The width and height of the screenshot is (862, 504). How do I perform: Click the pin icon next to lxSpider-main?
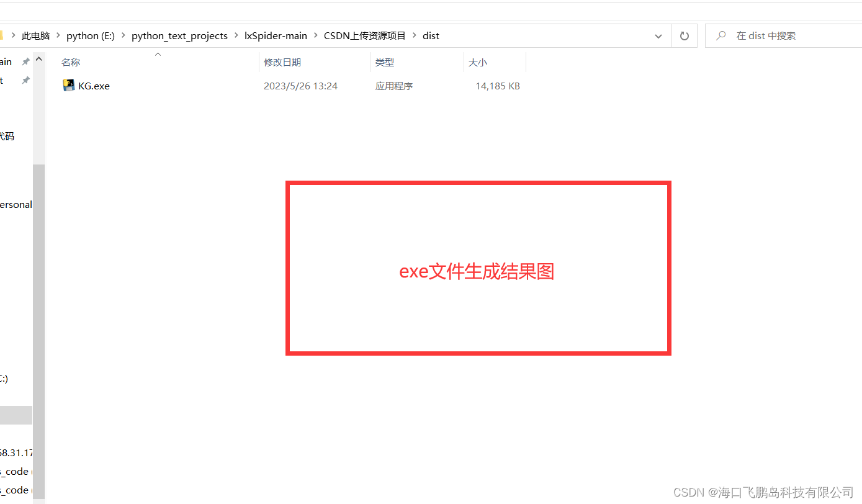pos(25,61)
